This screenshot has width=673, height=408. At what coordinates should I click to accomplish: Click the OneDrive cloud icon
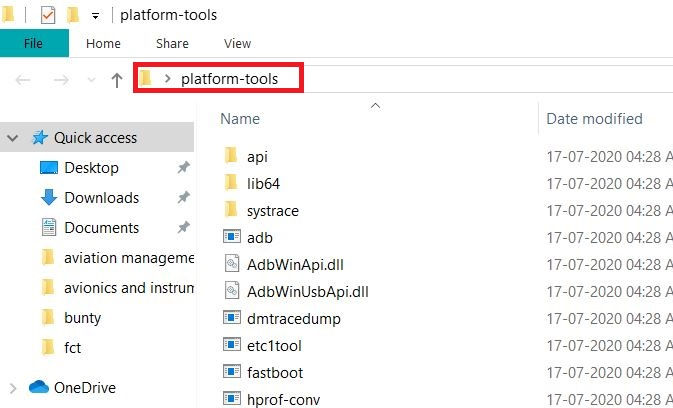(39, 388)
